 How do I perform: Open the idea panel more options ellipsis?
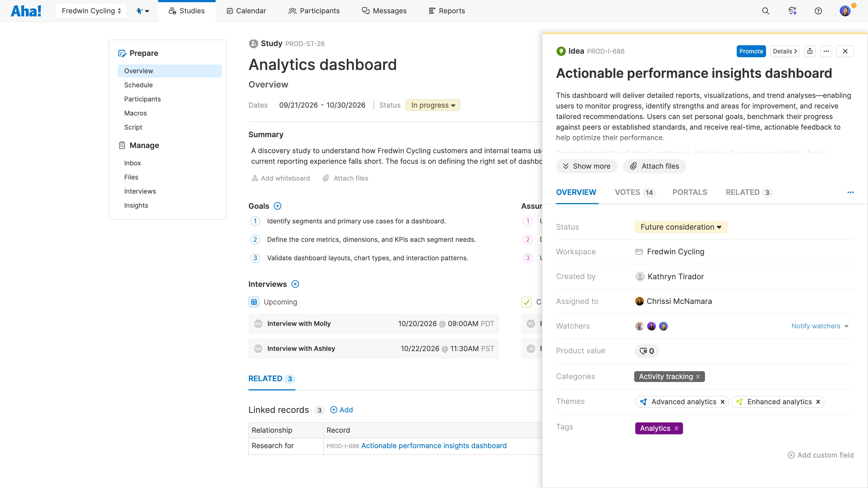coord(826,51)
